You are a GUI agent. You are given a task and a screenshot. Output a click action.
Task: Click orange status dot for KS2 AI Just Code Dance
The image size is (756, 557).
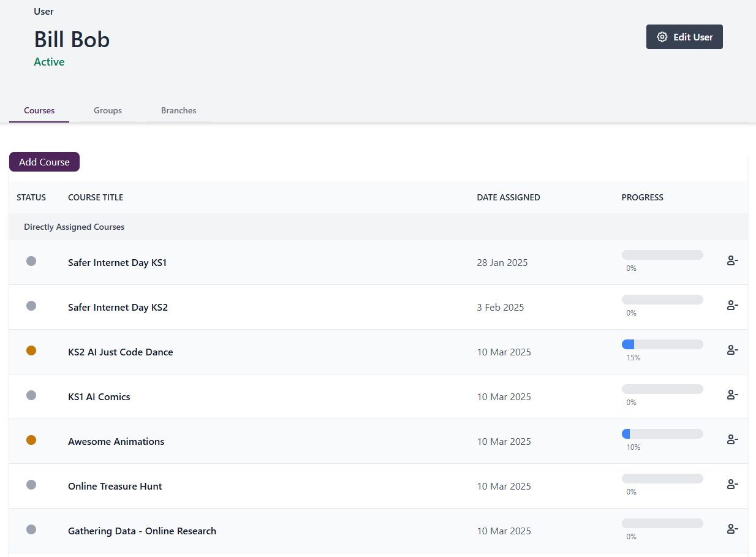(31, 350)
